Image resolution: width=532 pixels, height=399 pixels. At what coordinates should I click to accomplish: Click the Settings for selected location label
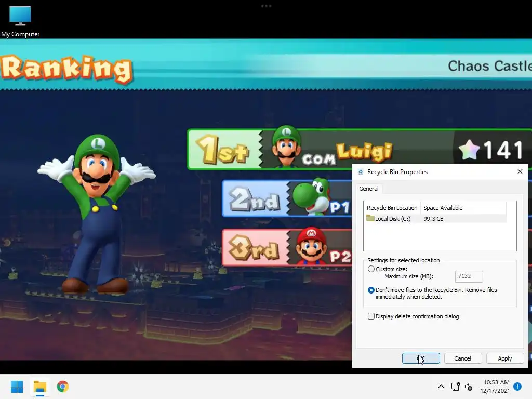point(403,260)
